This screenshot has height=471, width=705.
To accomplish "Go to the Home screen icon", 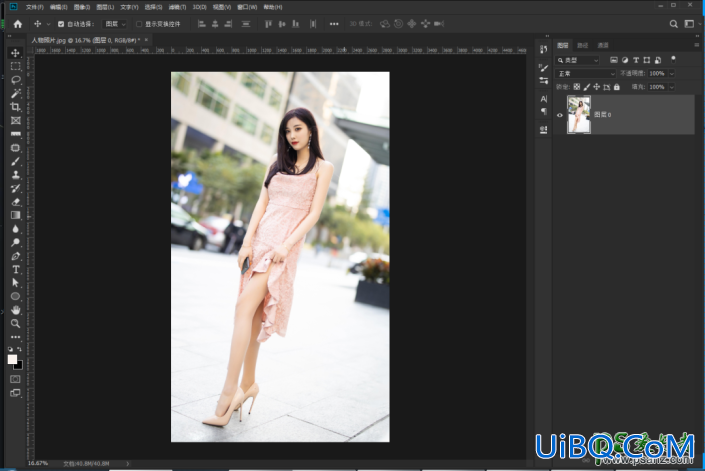I will click(18, 24).
